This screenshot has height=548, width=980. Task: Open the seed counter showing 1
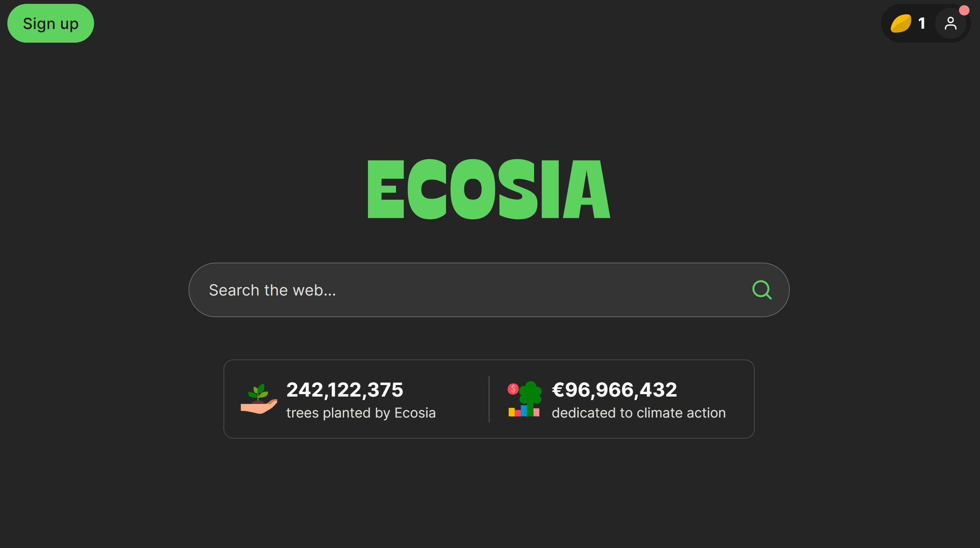(921, 23)
